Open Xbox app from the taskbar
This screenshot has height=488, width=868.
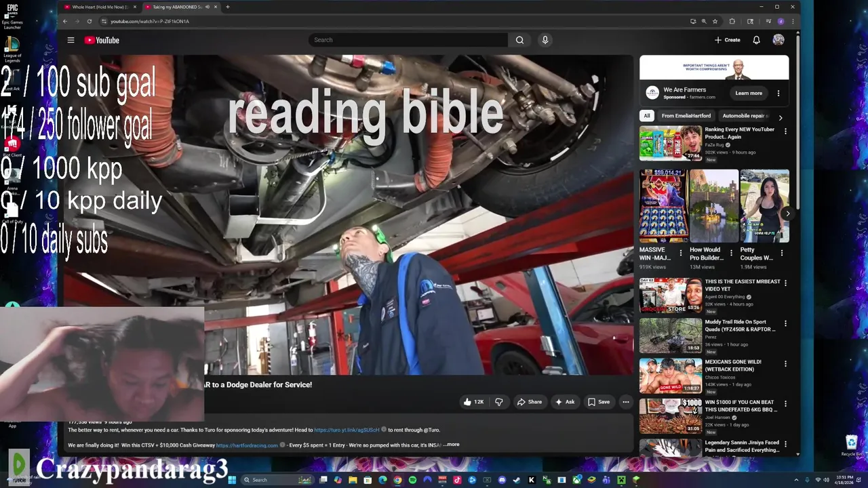point(577,480)
